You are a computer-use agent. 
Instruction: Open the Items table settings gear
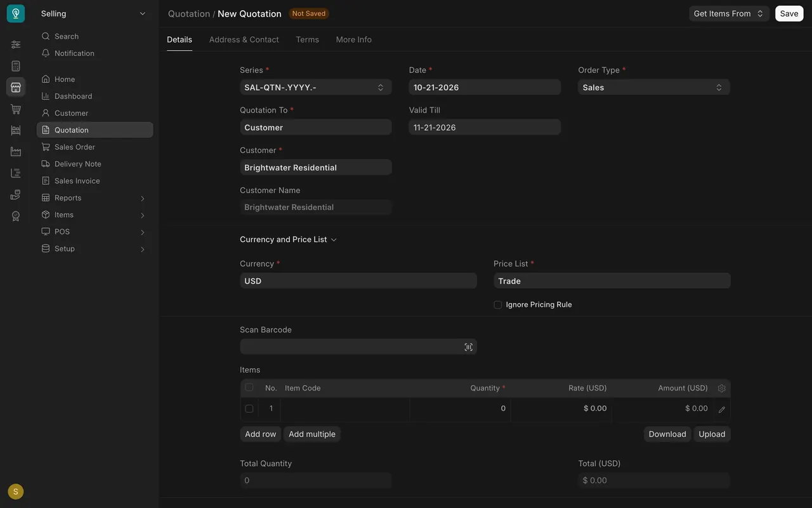point(721,388)
